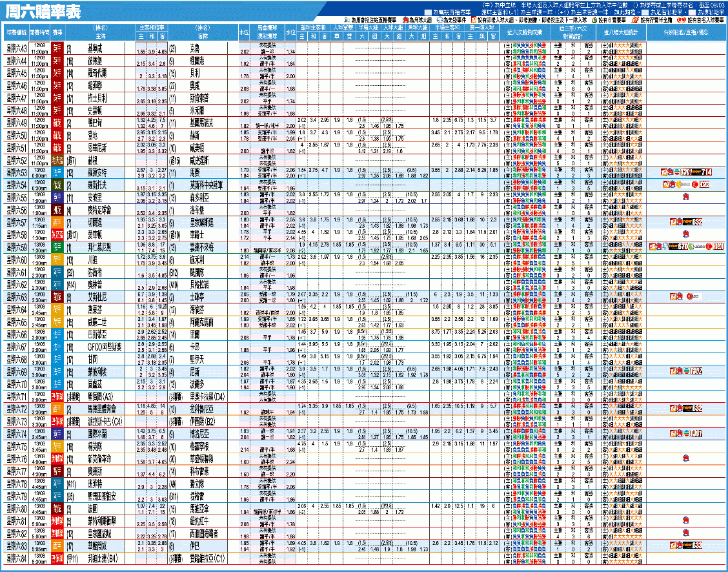Click the dark green league badge in row 星期六54
The image size is (728, 572).
pos(57,185)
